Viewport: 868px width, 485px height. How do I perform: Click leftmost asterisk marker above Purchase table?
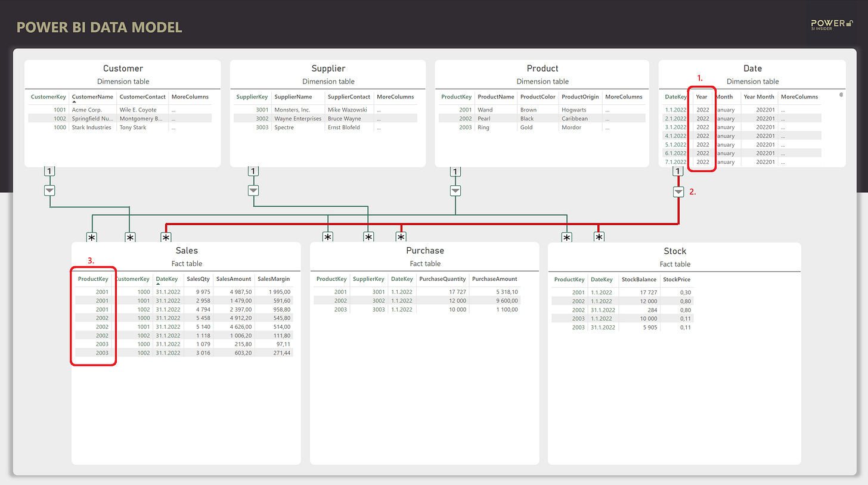coord(328,238)
